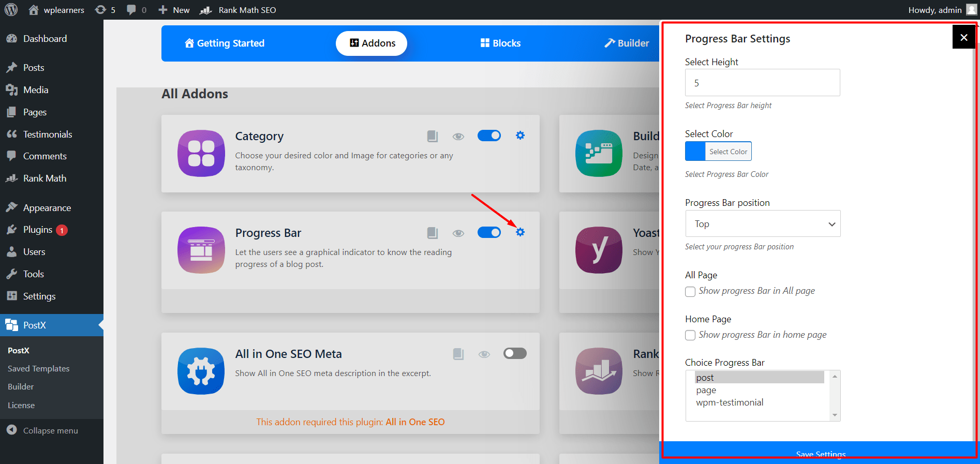
Task: Click the blue Select Color swatch
Action: click(x=695, y=152)
